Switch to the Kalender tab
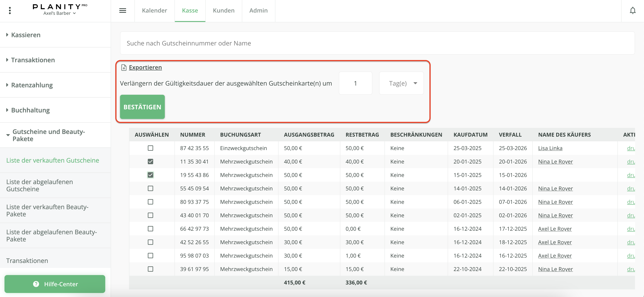The height and width of the screenshot is (297, 644). (154, 11)
